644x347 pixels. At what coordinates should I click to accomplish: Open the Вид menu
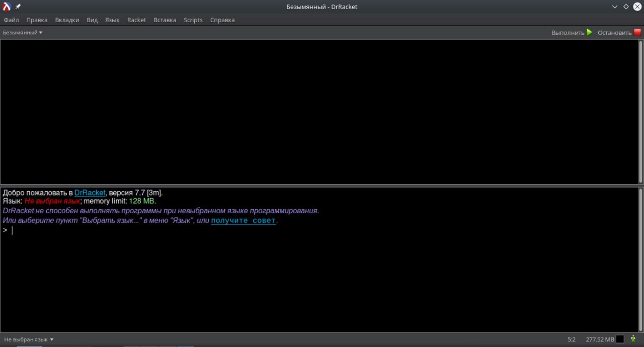[92, 20]
